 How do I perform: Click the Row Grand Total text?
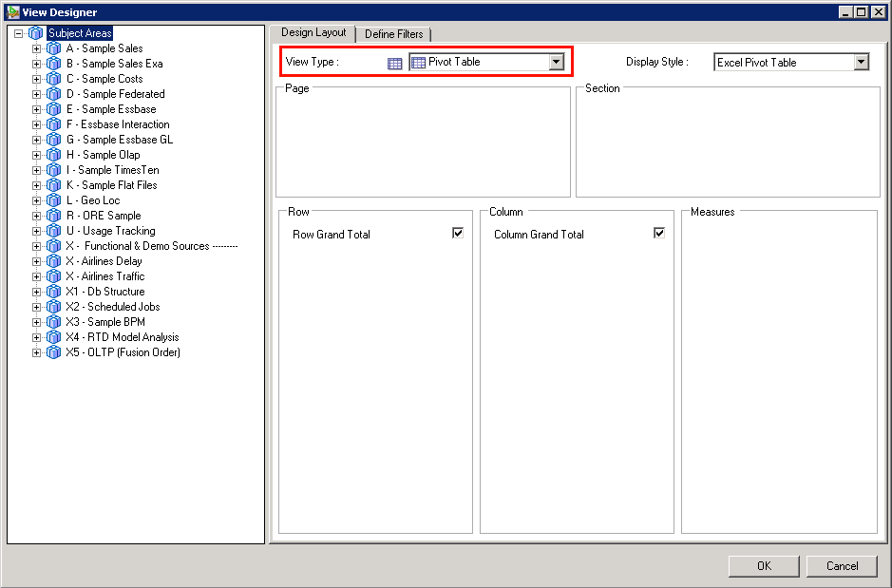[x=332, y=235]
